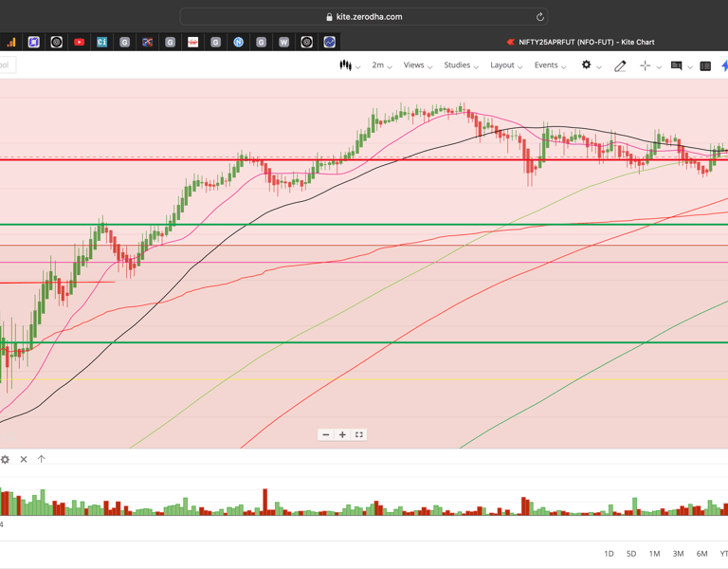Viewport: 728px width, 569px height.
Task: Move the volume panel up
Action: [x=42, y=459]
